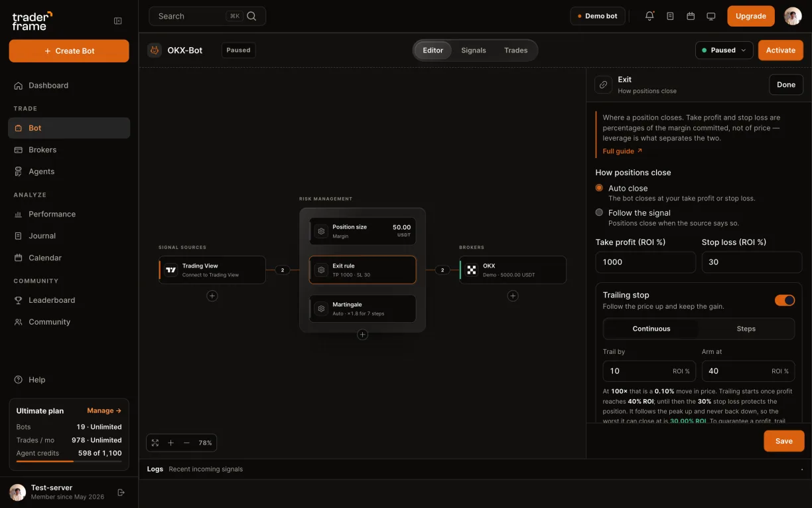Zoom out the canvas with minus icon
Image resolution: width=812 pixels, height=508 pixels.
pos(186,443)
